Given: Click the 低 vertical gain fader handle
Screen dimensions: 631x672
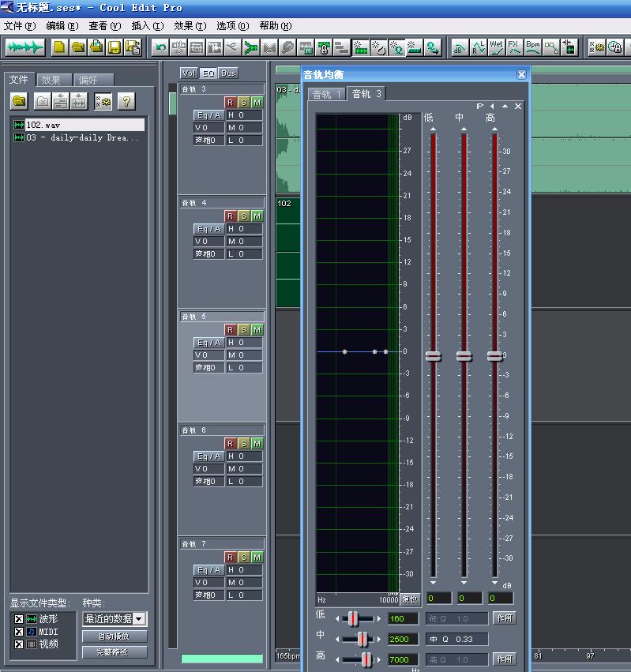Looking at the screenshot, I should (433, 356).
